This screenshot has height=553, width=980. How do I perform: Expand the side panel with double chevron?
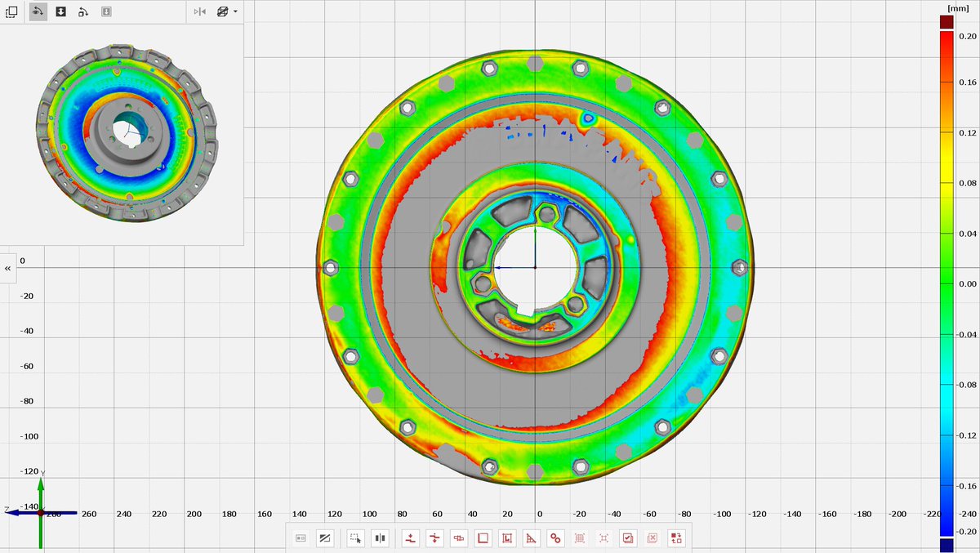coord(7,268)
